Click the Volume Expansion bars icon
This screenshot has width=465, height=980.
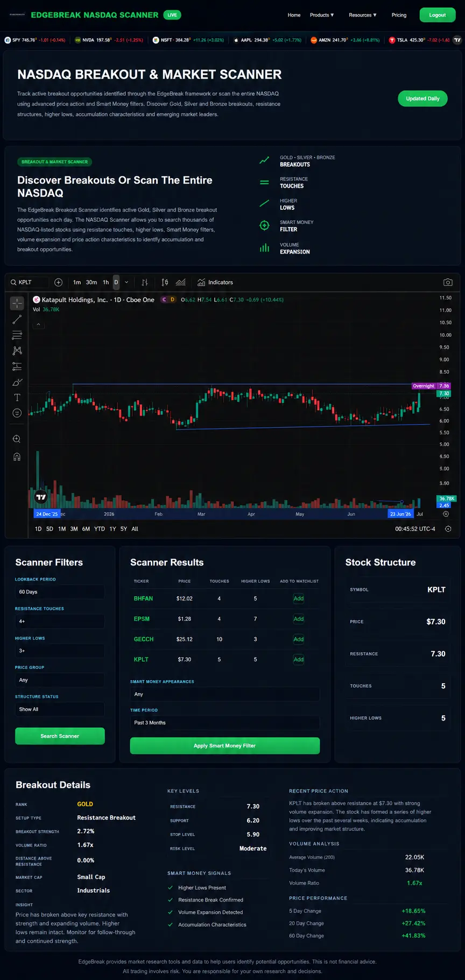pos(264,248)
